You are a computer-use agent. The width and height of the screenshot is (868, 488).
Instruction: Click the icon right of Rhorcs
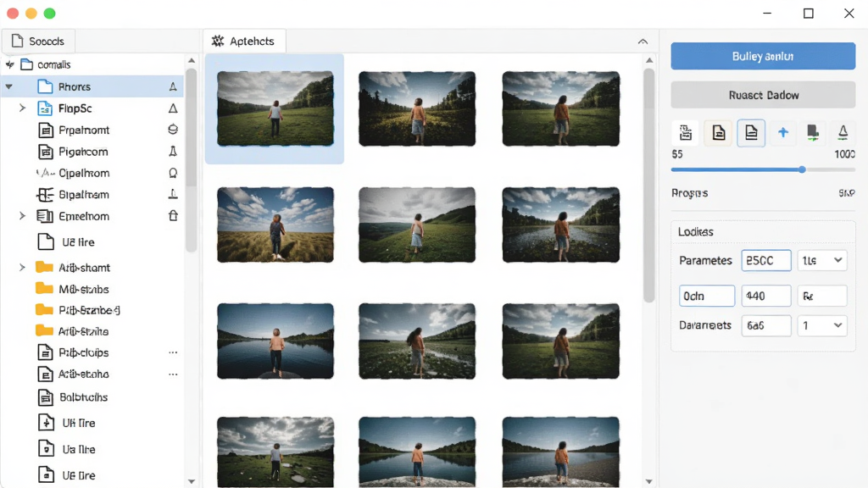[x=173, y=87]
